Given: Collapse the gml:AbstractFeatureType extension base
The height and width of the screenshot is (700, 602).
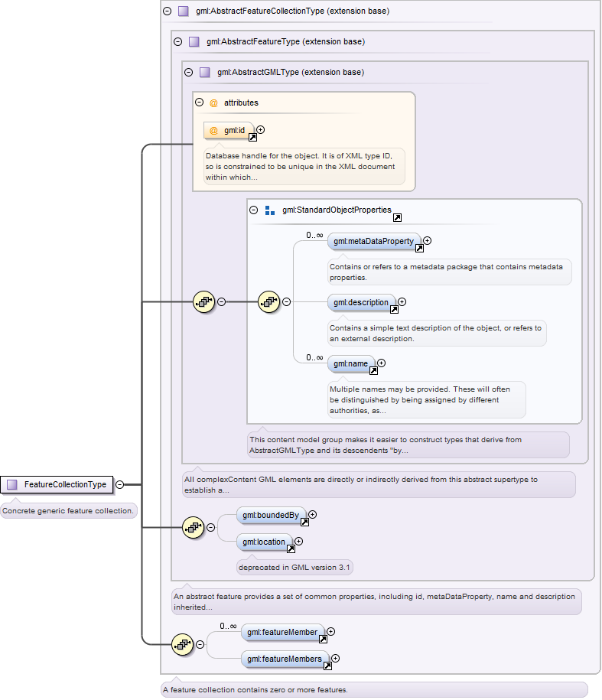Looking at the screenshot, I should pos(178,42).
